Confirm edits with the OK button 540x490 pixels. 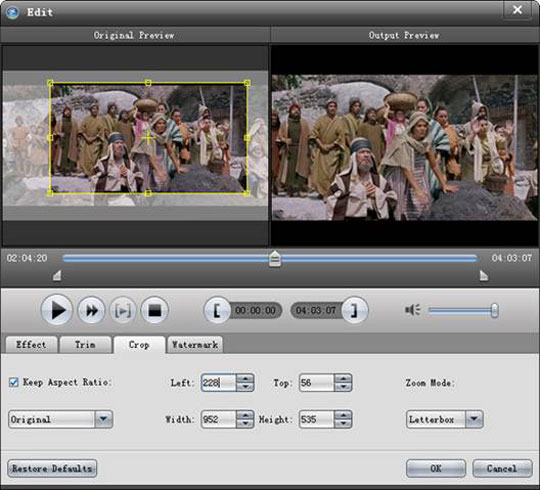[x=436, y=468]
